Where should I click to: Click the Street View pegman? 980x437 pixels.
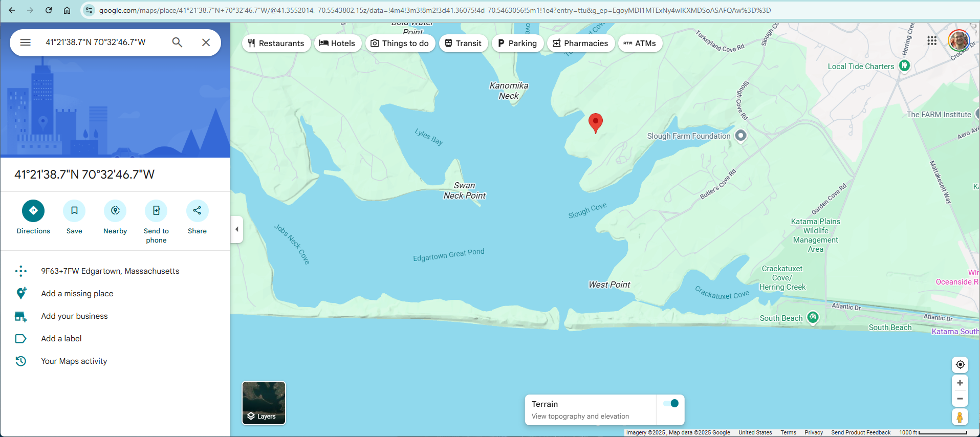pyautogui.click(x=960, y=417)
